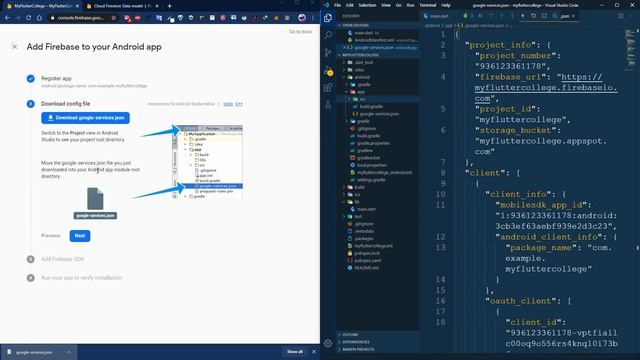The width and height of the screenshot is (640, 360).
Task: Open the Edit menu in VS Code
Action: click(349, 5)
